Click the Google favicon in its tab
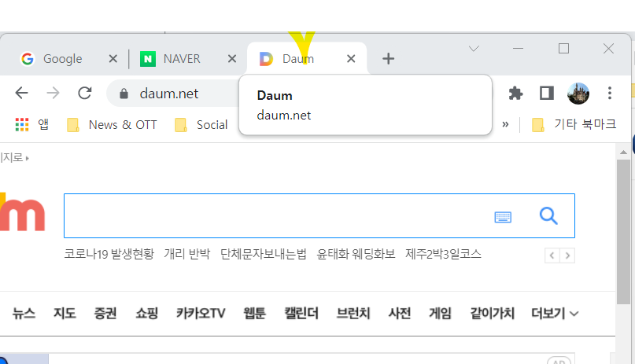The image size is (635, 364). click(28, 59)
